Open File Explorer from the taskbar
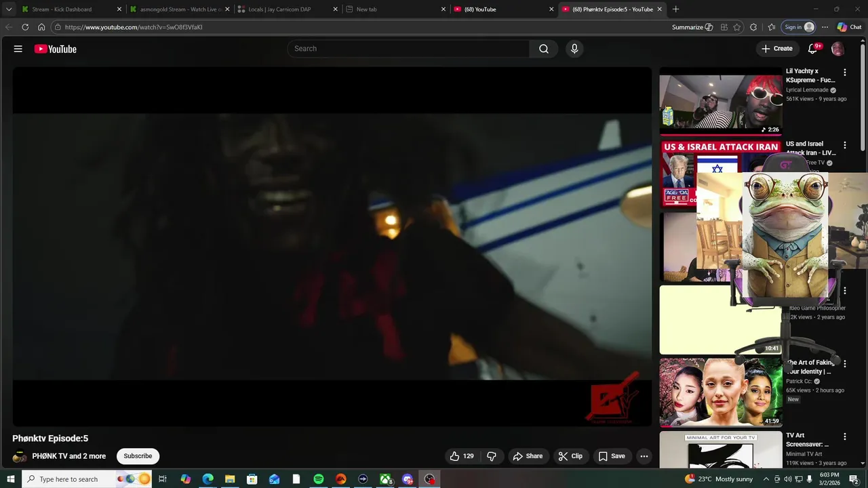Screen dimensions: 868x488 click(x=230, y=479)
